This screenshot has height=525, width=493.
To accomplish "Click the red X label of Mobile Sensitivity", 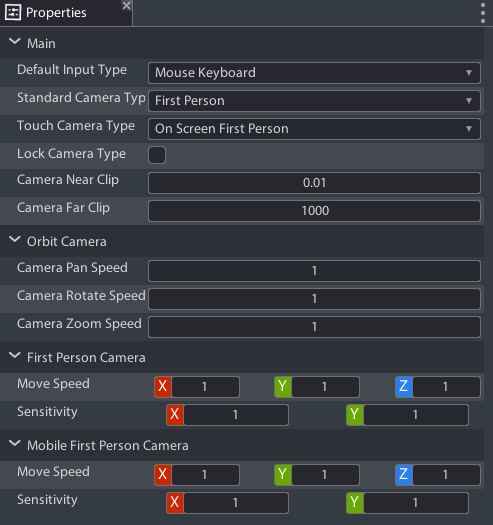I will [x=175, y=502].
